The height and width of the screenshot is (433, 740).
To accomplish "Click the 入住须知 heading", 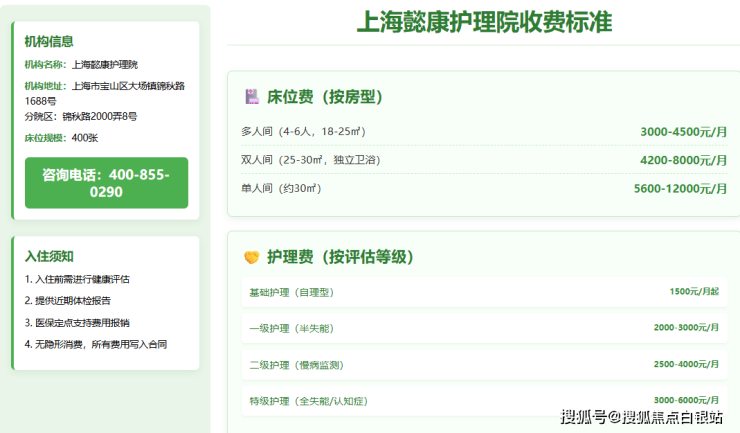I will 49,256.
